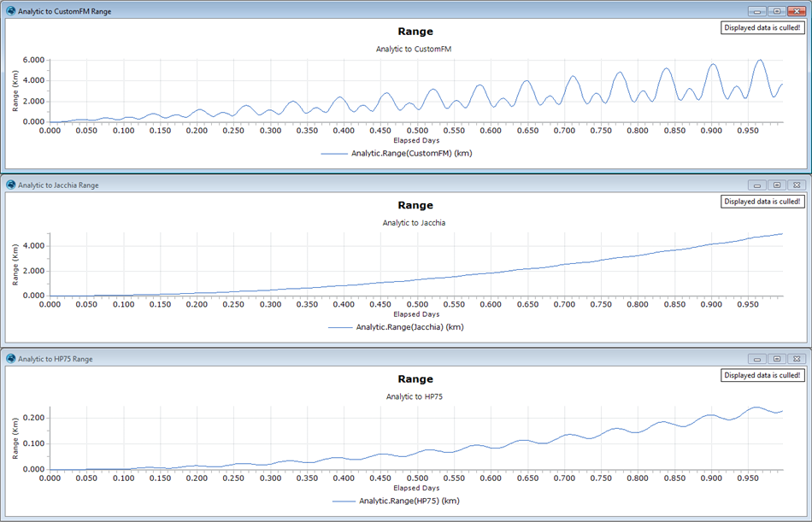The width and height of the screenshot is (812, 522).
Task: Click the 'Analytic to Jacchia' chart subtitle
Action: pyautogui.click(x=414, y=223)
